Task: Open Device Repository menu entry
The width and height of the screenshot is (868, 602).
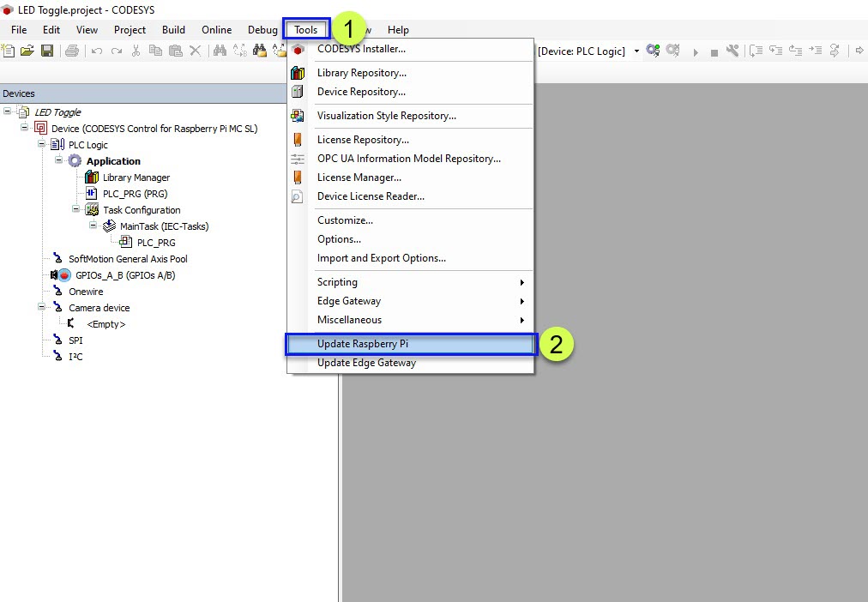Action: point(361,92)
